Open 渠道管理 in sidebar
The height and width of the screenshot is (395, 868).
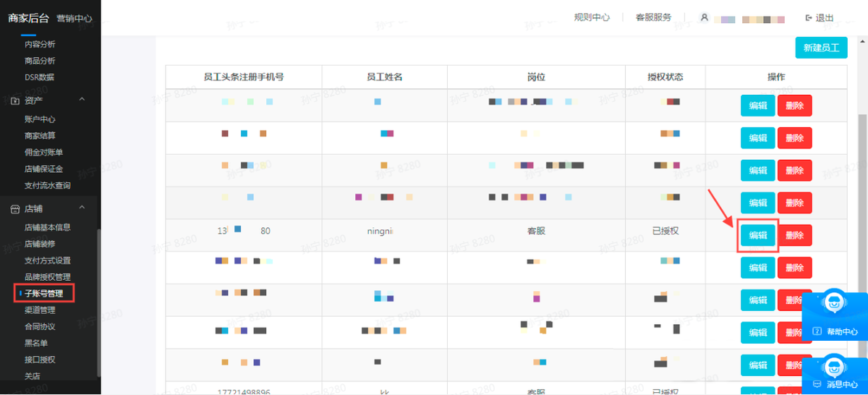click(x=40, y=310)
